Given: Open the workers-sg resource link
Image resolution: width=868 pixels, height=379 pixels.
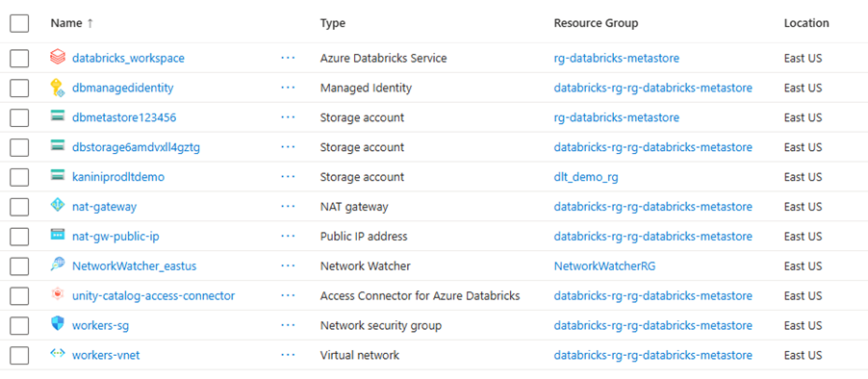Looking at the screenshot, I should pos(100,325).
